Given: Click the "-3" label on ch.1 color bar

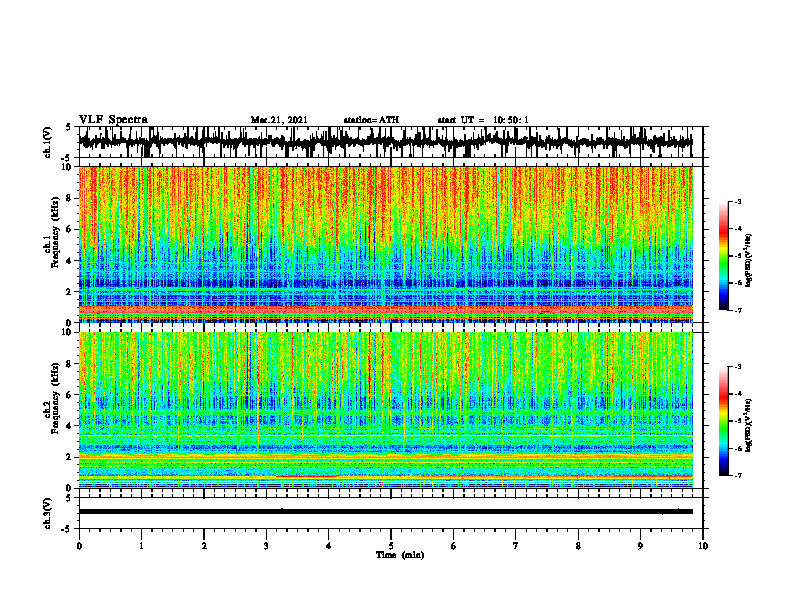Looking at the screenshot, I should (x=738, y=201).
